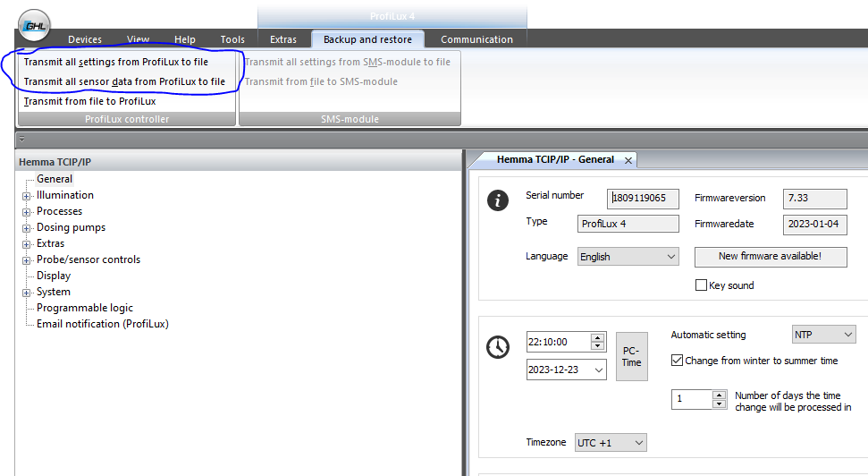Click the time field showing 22:10:00

click(559, 342)
